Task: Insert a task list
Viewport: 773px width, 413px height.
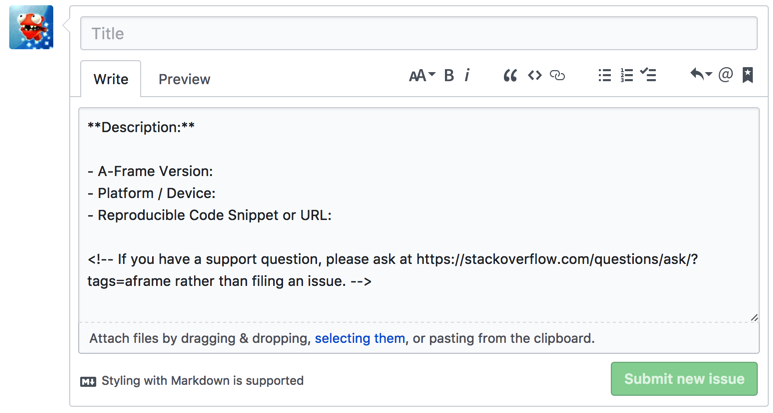Action: [648, 75]
